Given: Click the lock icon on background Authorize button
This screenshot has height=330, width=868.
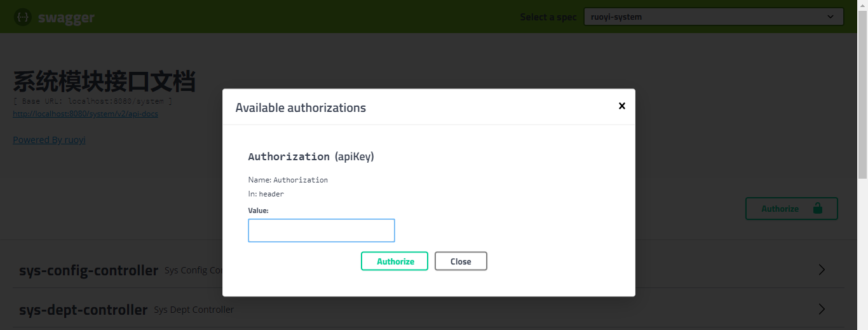Looking at the screenshot, I should tap(817, 209).
